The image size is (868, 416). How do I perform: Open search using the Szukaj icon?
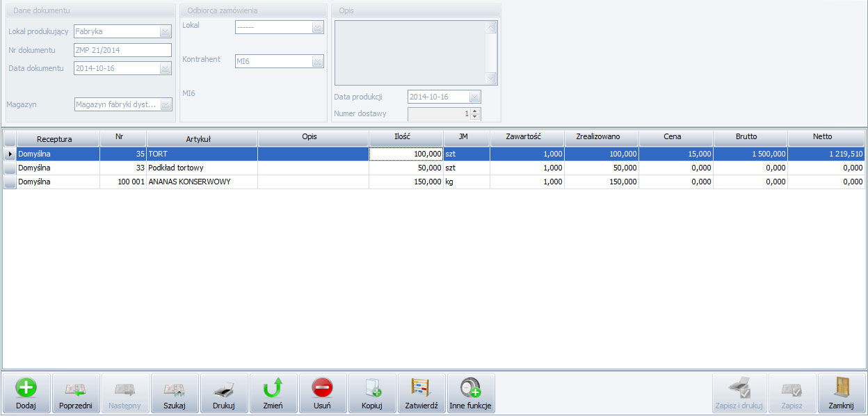tap(174, 394)
